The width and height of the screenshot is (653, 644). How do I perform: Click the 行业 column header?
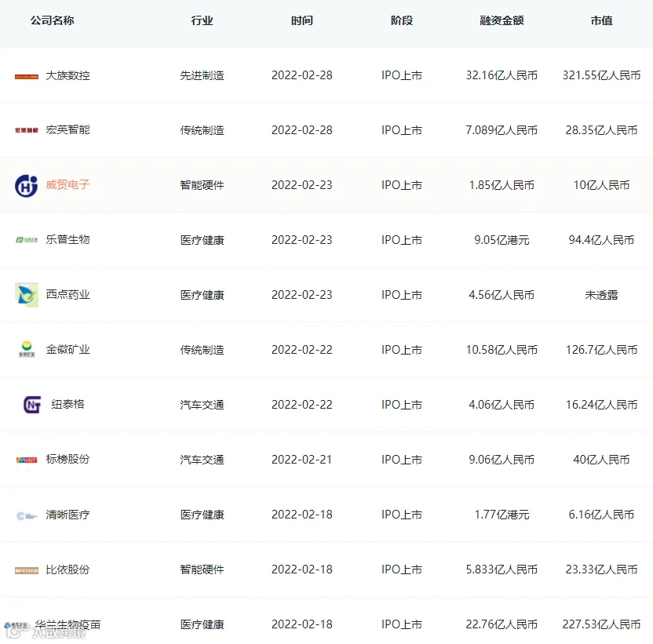click(x=202, y=20)
